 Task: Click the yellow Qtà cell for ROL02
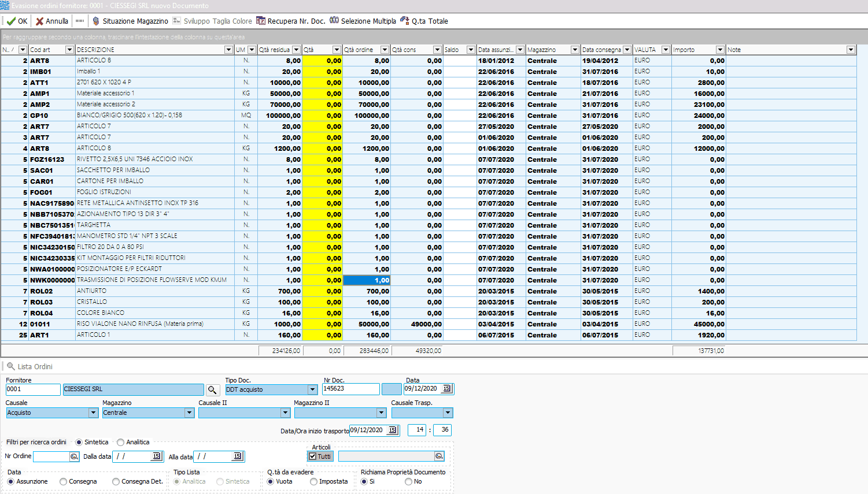pos(323,291)
